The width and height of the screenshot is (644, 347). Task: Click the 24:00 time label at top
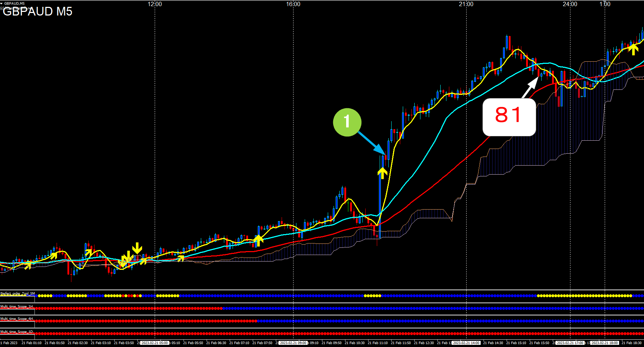tap(570, 4)
